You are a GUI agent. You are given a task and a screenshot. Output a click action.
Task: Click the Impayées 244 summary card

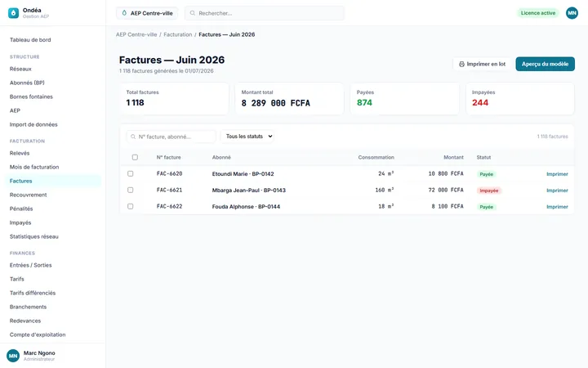[519, 99]
